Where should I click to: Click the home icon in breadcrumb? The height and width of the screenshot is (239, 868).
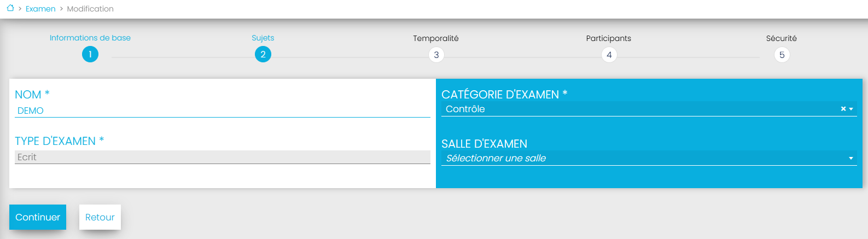coord(10,8)
